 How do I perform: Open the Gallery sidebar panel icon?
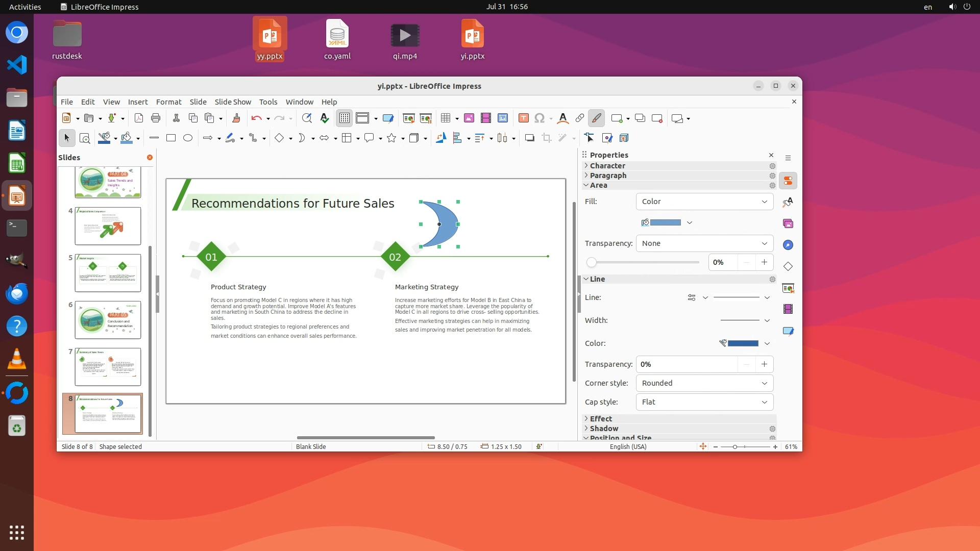pos(788,223)
